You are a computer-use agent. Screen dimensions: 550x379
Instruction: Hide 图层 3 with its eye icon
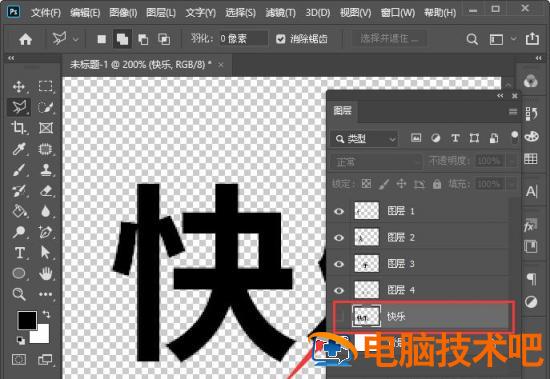pyautogui.click(x=339, y=264)
